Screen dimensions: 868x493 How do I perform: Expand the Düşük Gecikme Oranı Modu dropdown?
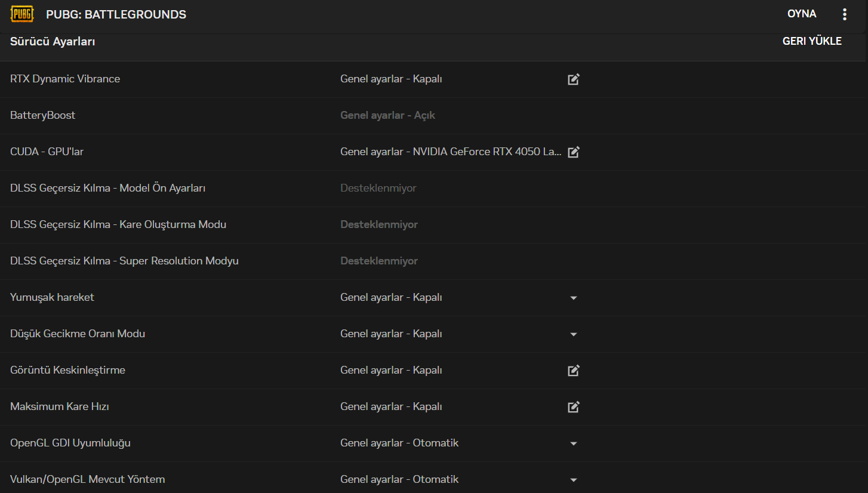(574, 334)
